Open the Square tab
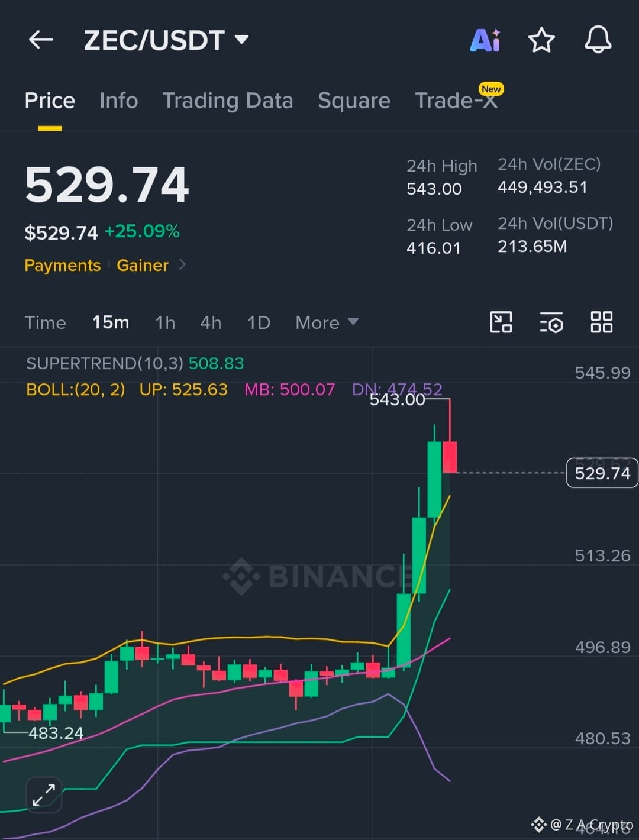Viewport: 639px width, 840px height. coord(354,101)
